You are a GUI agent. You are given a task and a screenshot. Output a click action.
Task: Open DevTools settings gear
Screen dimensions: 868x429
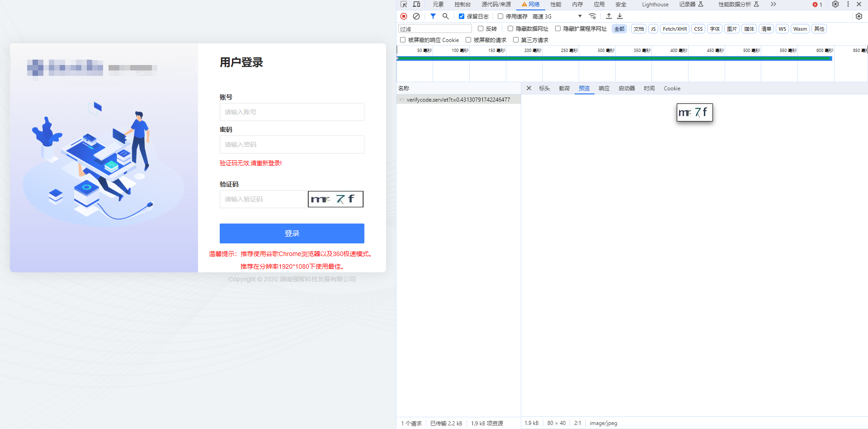click(835, 5)
